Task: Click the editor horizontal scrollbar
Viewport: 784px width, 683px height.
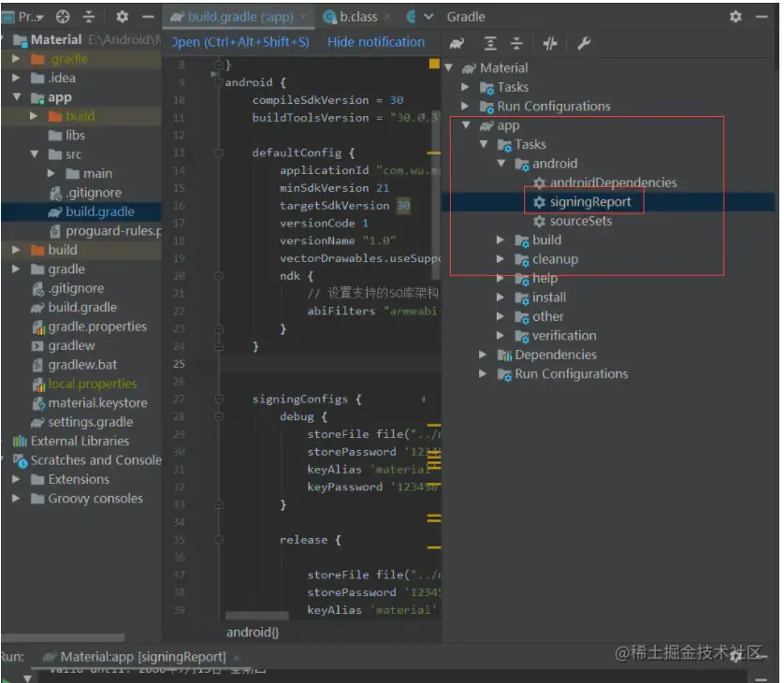Action: [257, 616]
